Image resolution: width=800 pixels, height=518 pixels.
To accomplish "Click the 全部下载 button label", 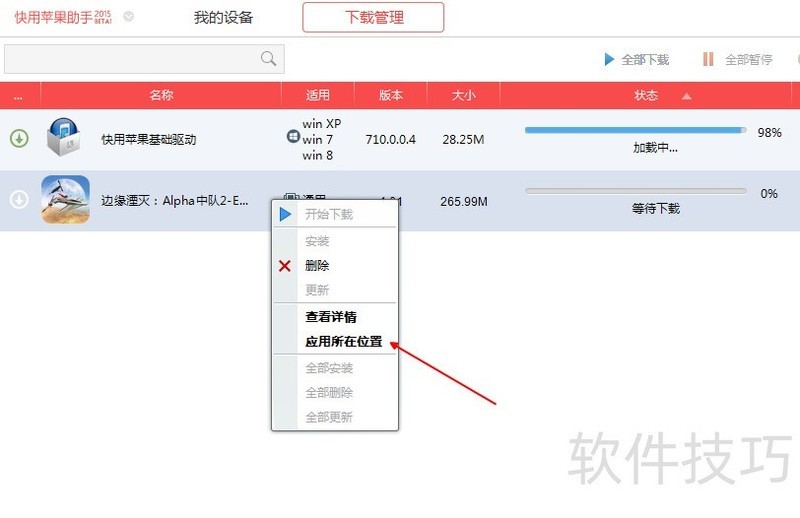I will tap(645, 60).
